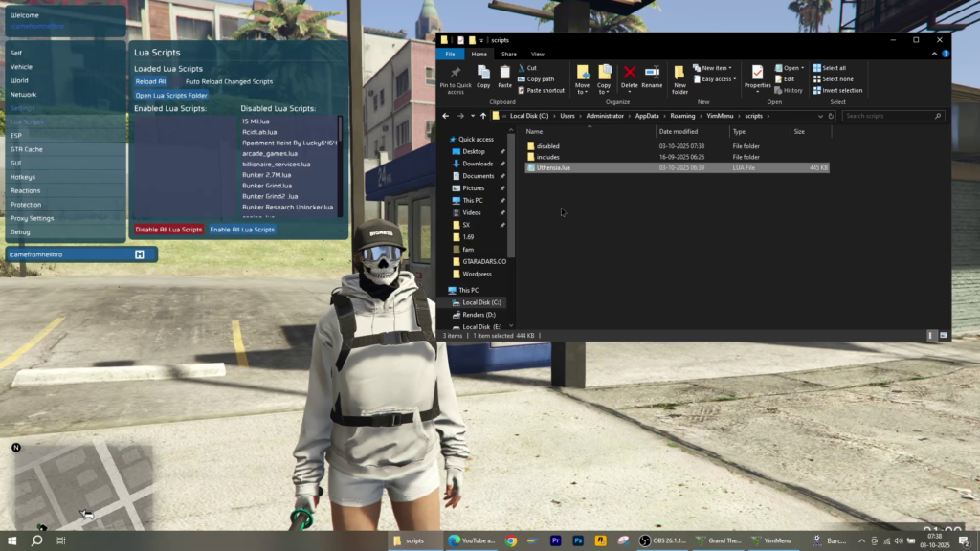Open Chrome from the taskbar
This screenshot has height=551, width=980.
coord(511,540)
